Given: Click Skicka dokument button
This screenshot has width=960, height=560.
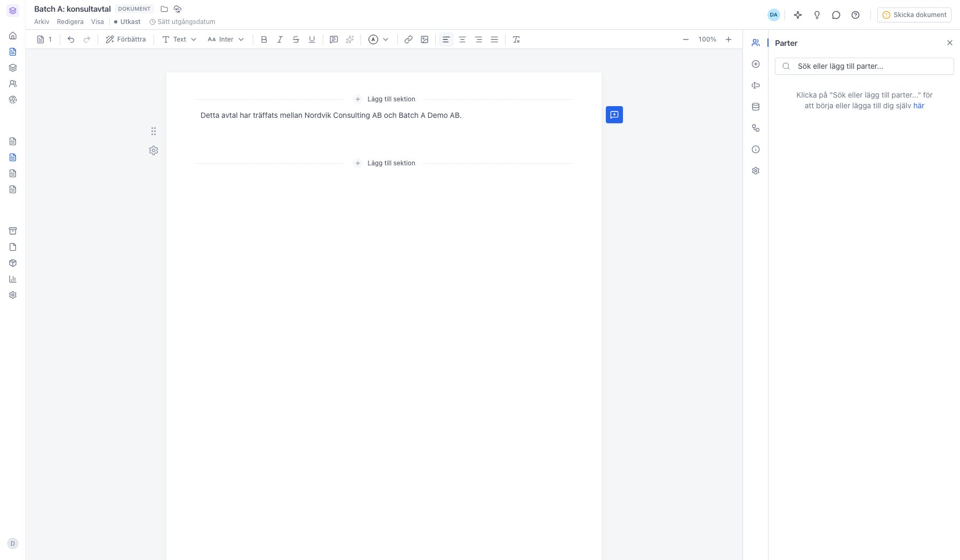Looking at the screenshot, I should [914, 15].
